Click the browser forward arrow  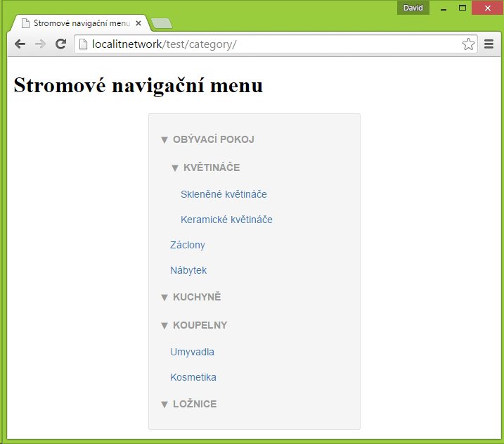coord(40,44)
